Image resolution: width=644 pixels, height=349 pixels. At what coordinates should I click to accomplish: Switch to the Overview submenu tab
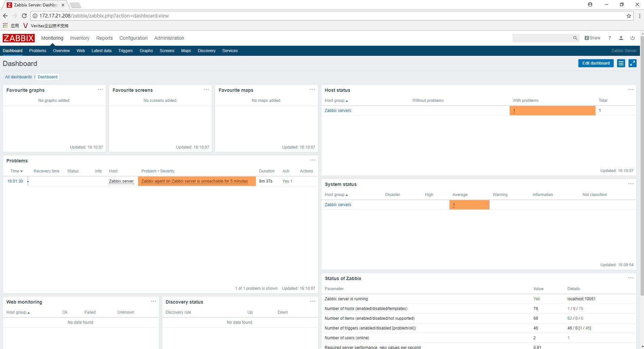coord(61,51)
